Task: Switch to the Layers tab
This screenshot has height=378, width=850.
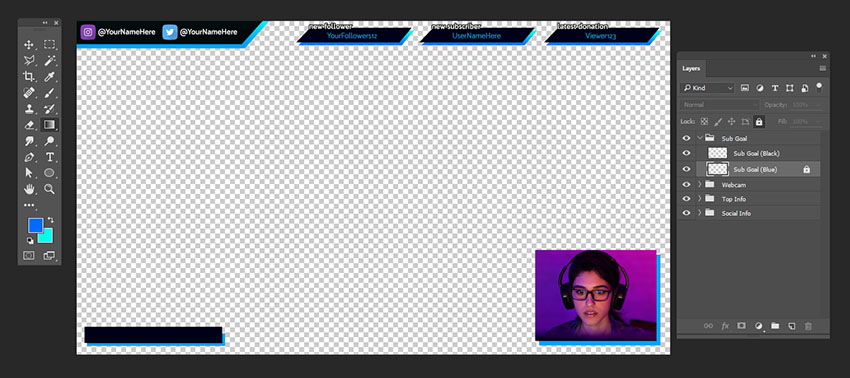Action: [691, 69]
